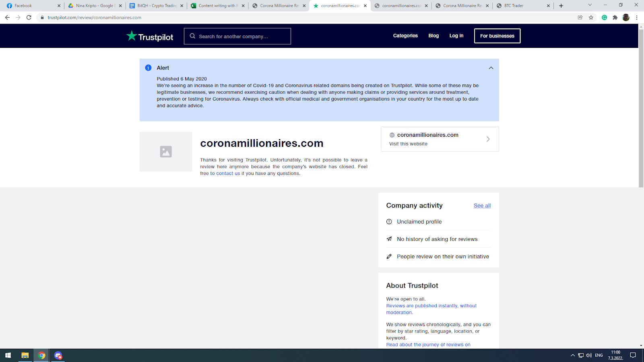Click the pencil icon for own initiative
This screenshot has width=644, height=362.
point(389,257)
